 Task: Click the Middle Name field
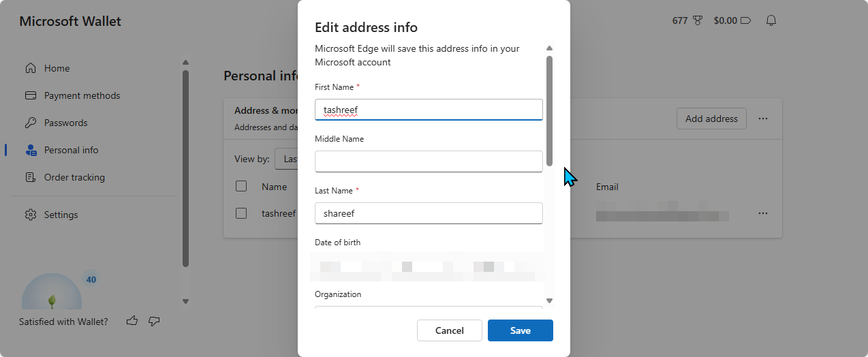click(x=429, y=161)
